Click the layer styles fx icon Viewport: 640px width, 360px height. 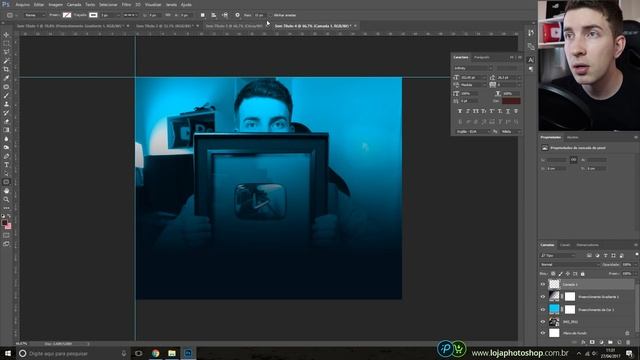point(583,342)
